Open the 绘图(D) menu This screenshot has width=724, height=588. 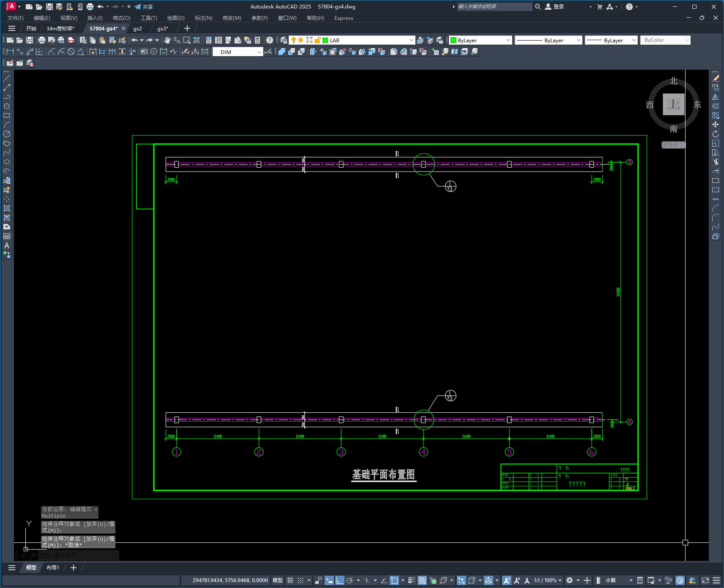point(176,18)
